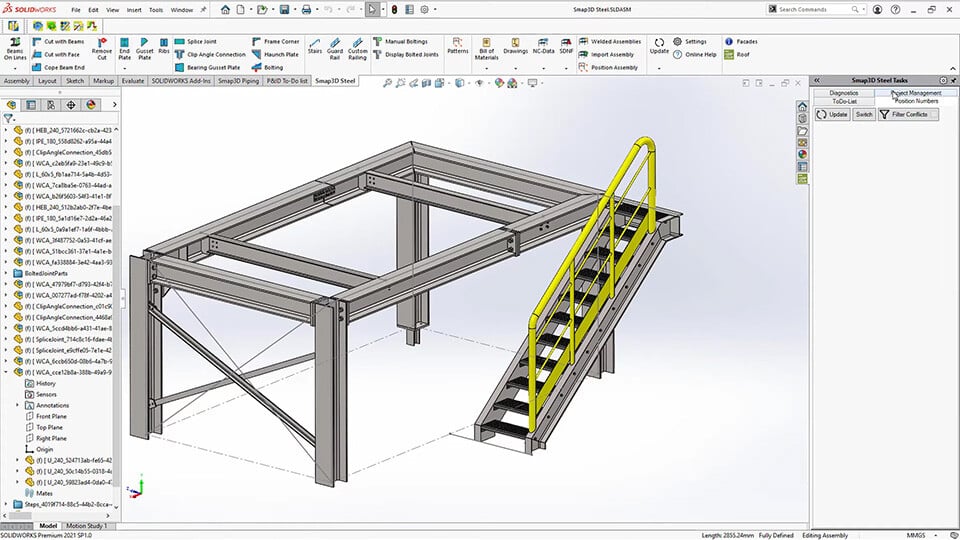
Task: Create a Frame Corner
Action: click(276, 42)
